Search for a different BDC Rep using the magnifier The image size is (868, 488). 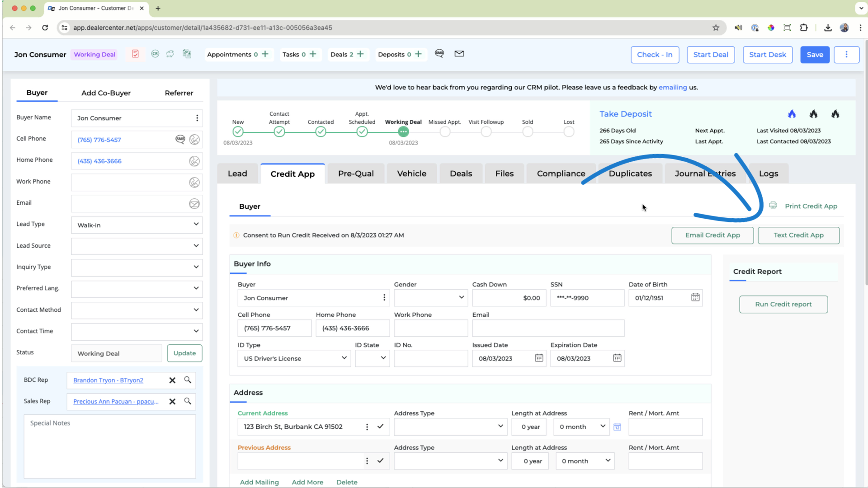[188, 380]
